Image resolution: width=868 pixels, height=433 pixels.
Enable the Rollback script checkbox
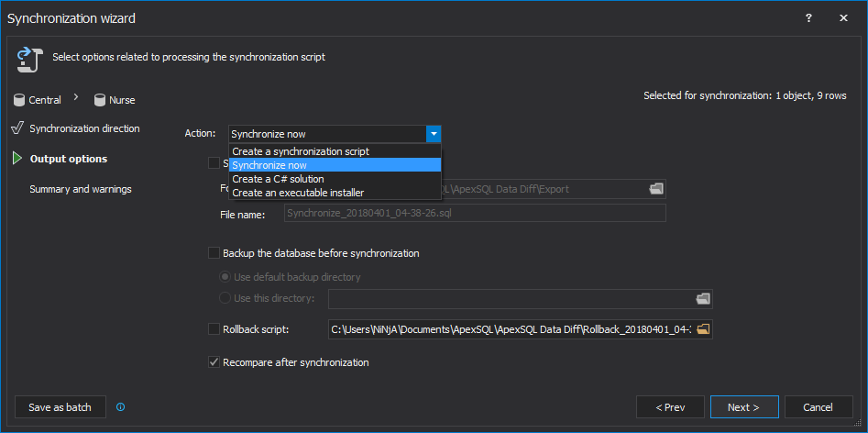tap(214, 329)
